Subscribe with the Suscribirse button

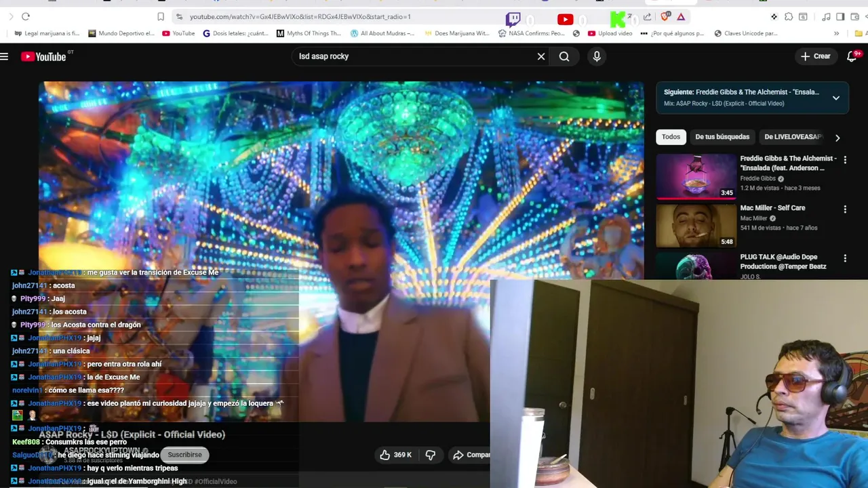(185, 455)
